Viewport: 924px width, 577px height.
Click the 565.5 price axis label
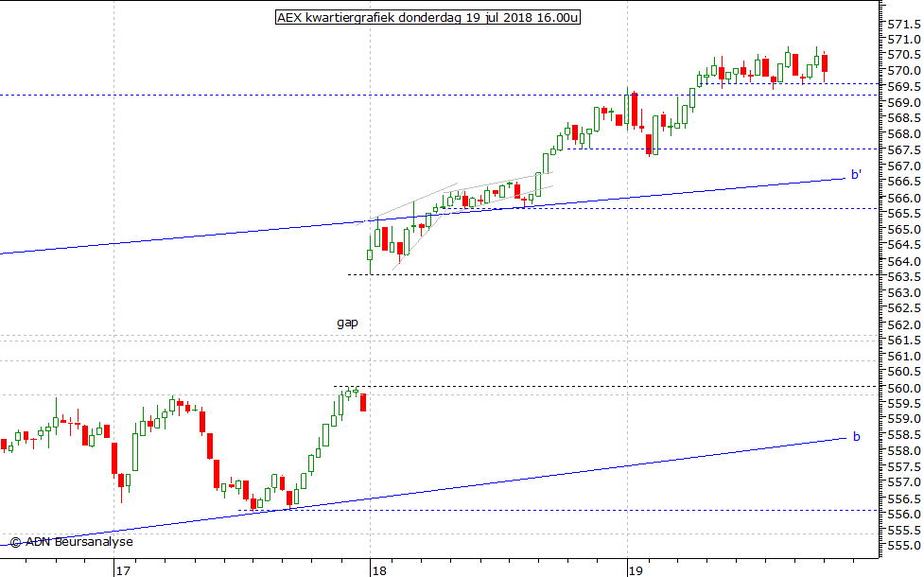pyautogui.click(x=904, y=214)
